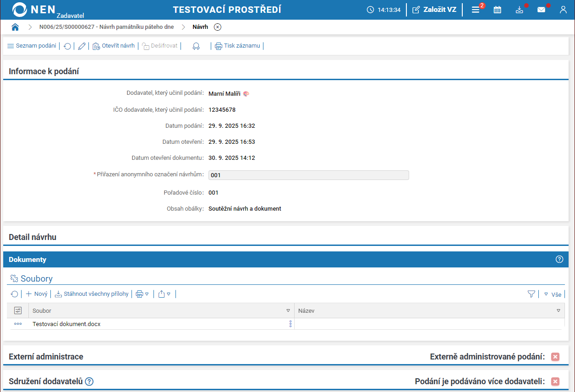
Task: Click the anonymní označení input field
Action: click(308, 175)
